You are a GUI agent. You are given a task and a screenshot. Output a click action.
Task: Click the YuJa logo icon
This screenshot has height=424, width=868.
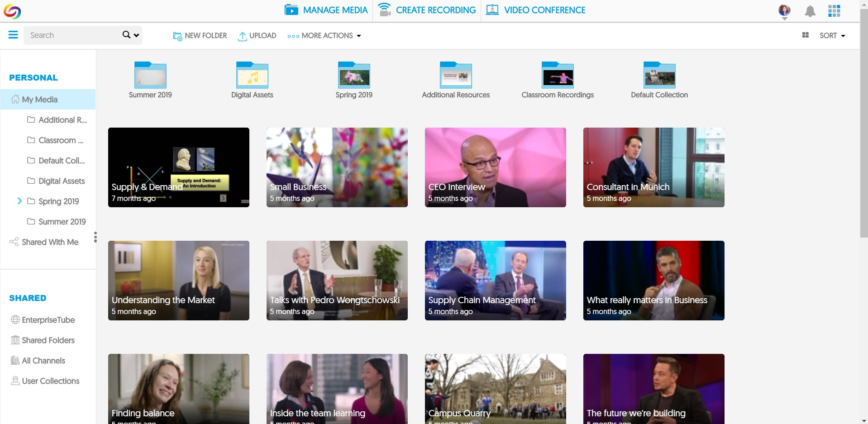pyautogui.click(x=12, y=11)
